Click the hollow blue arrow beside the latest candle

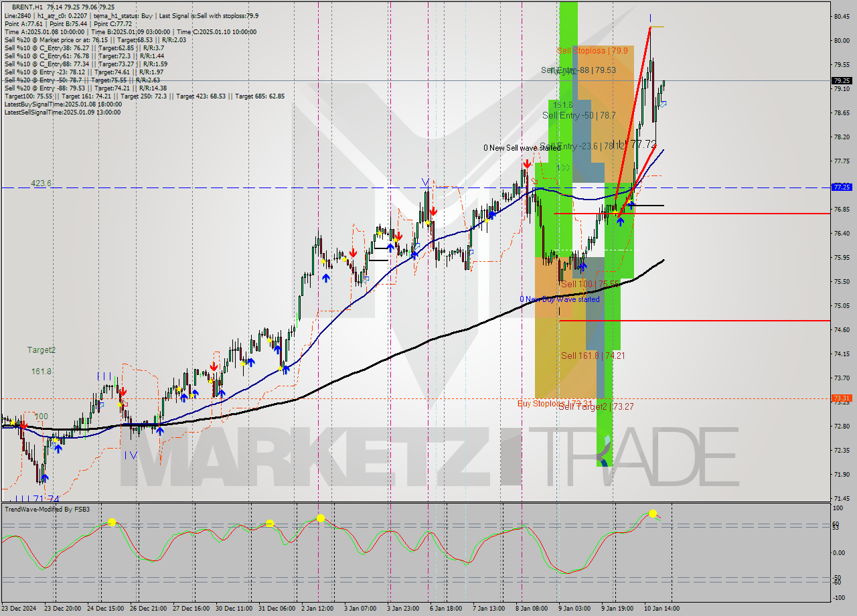coord(662,104)
